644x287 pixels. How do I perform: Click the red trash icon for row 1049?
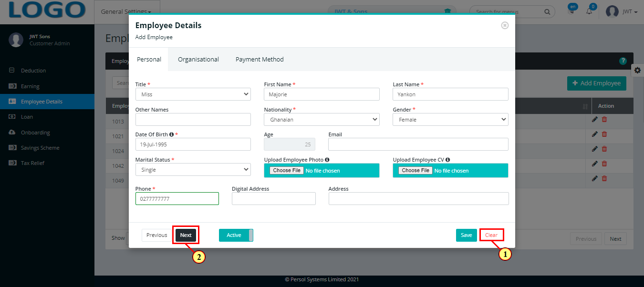(604, 179)
